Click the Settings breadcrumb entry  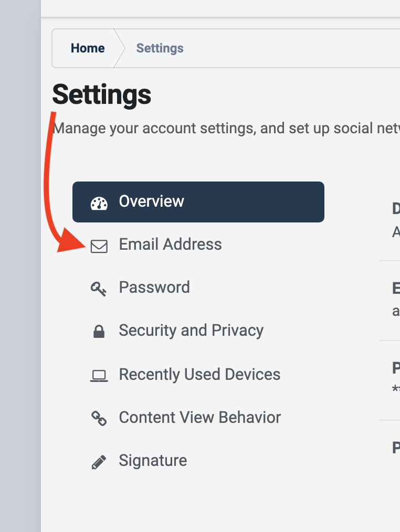pyautogui.click(x=160, y=48)
